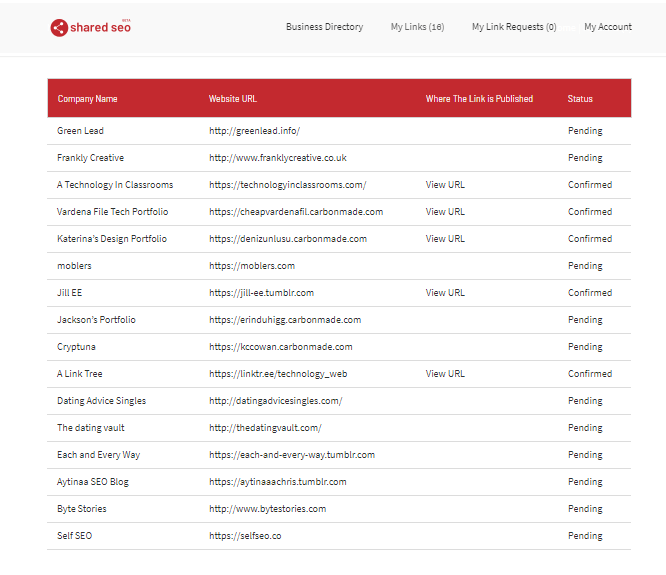
Task: Open the greenlead.info website URL
Action: (254, 131)
